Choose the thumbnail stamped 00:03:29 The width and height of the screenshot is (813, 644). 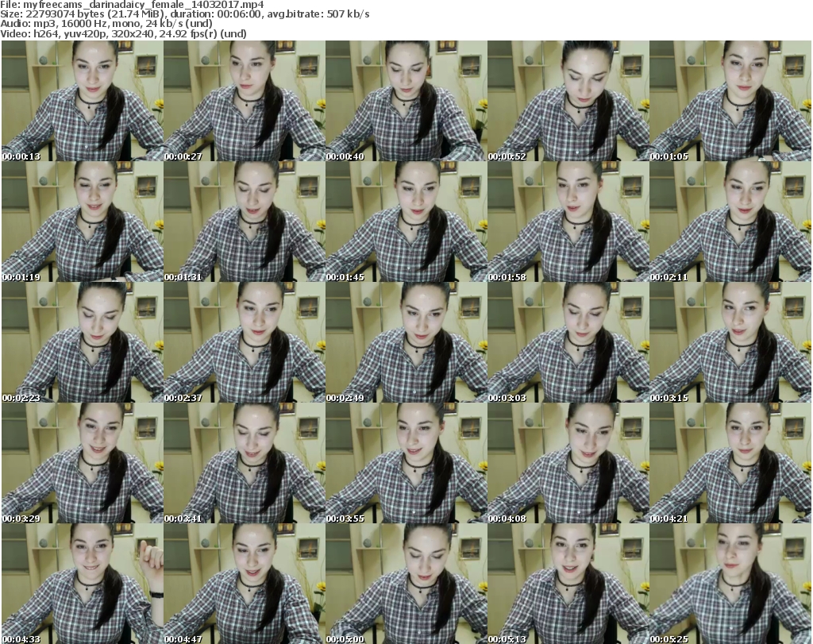click(x=83, y=462)
